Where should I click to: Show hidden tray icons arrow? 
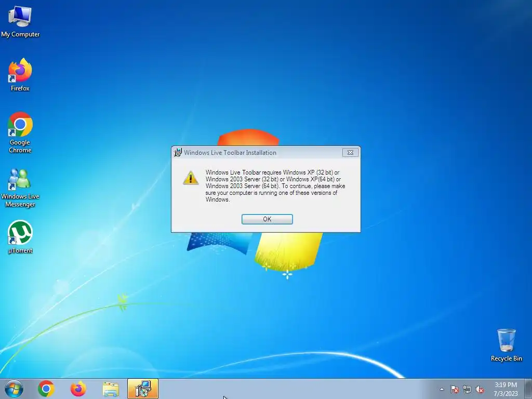click(442, 390)
